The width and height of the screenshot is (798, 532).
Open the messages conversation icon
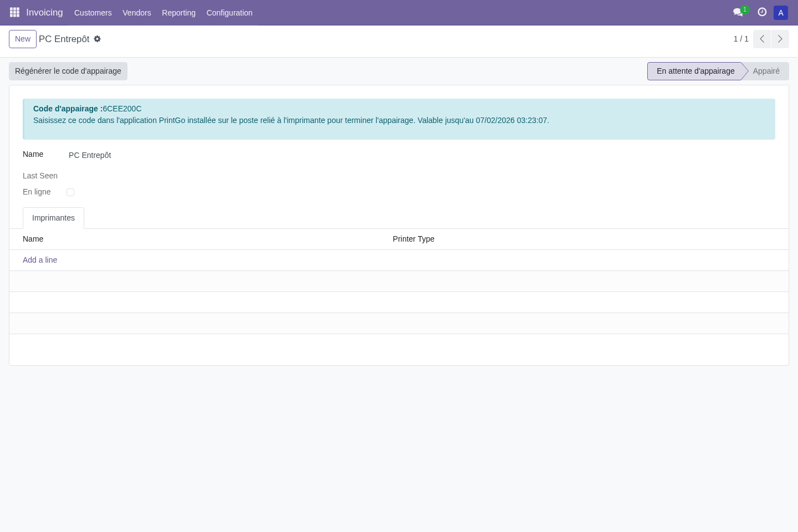738,12
